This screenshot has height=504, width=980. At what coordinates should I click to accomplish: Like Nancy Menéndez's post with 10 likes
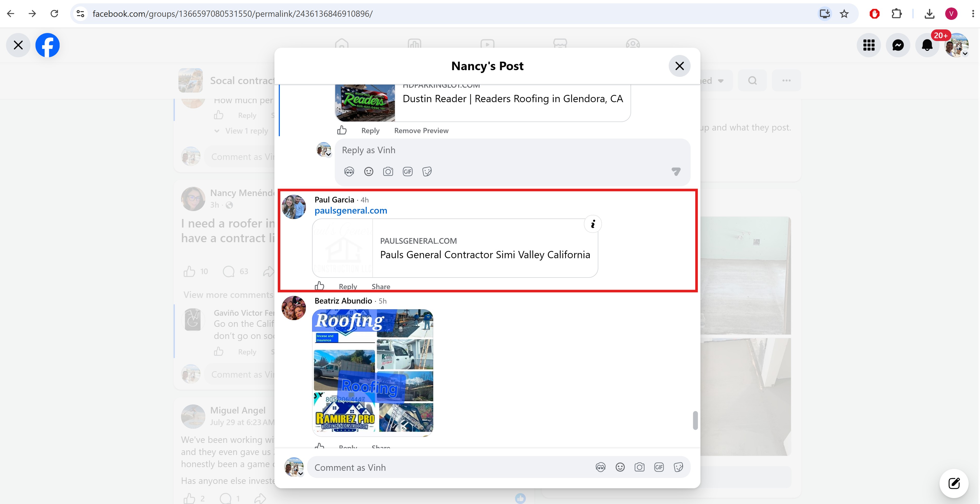pos(190,271)
